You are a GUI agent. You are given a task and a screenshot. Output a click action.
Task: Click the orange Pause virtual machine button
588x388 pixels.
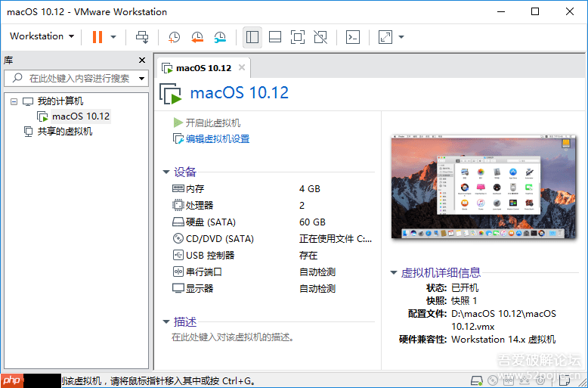[97, 37]
